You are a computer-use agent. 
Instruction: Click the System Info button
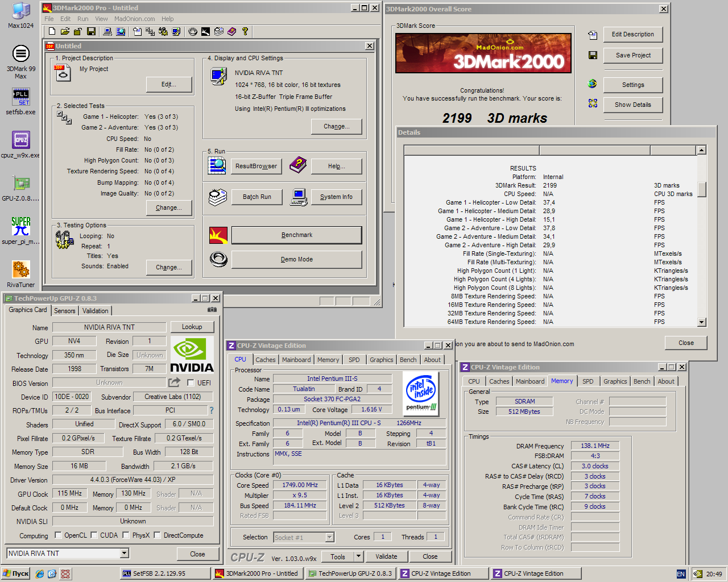(x=336, y=197)
